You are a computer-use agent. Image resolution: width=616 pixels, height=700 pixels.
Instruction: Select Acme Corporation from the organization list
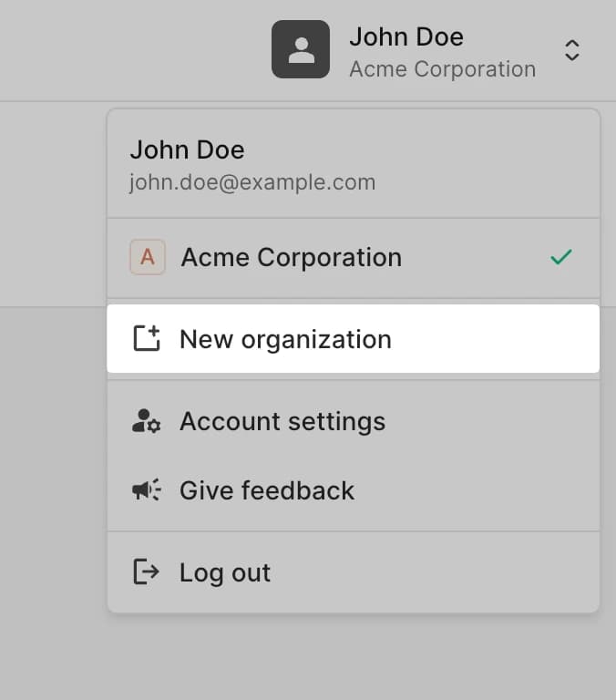pyautogui.click(x=291, y=258)
